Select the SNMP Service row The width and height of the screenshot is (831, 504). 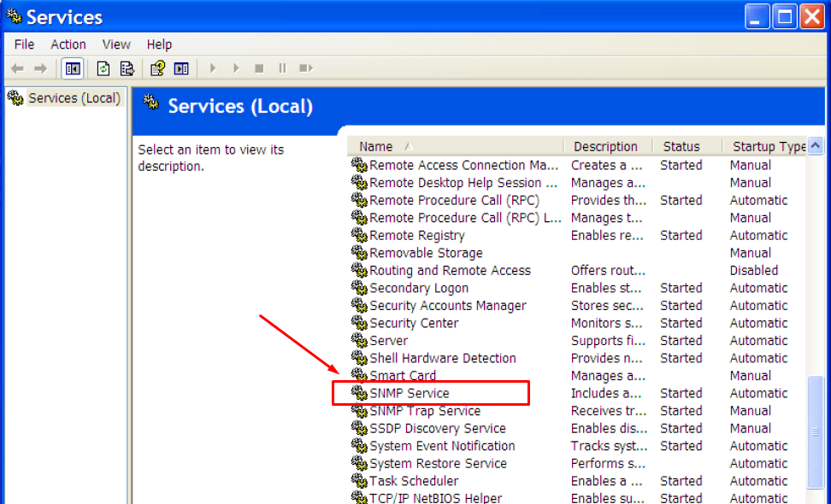[409, 394]
